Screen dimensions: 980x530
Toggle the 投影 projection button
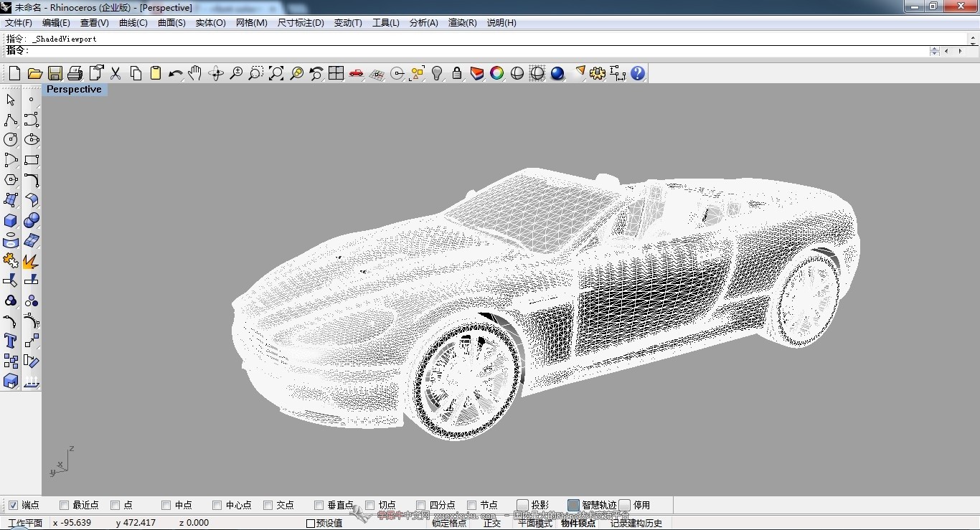point(523,505)
